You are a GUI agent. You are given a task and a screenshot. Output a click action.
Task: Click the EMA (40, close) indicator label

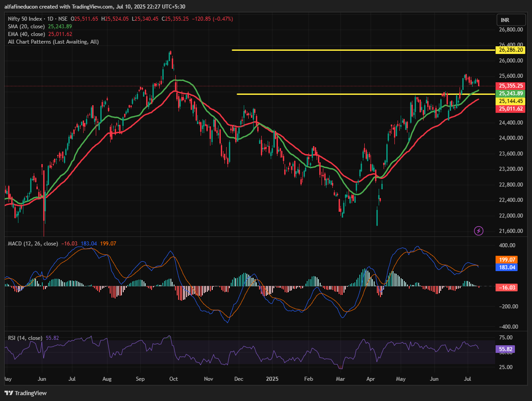(x=27, y=34)
